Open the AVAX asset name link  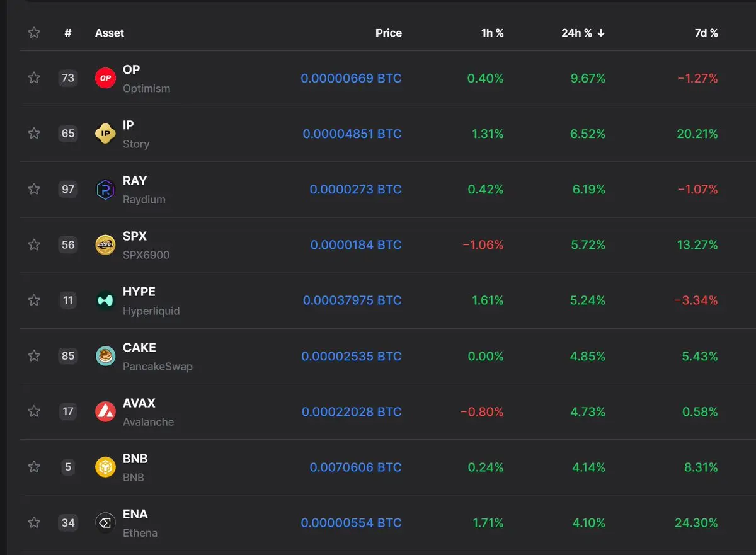coord(139,403)
